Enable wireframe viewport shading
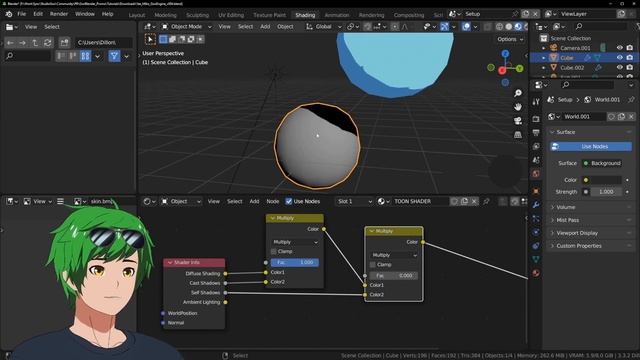Screen dimensions: 640x360 point(499,27)
